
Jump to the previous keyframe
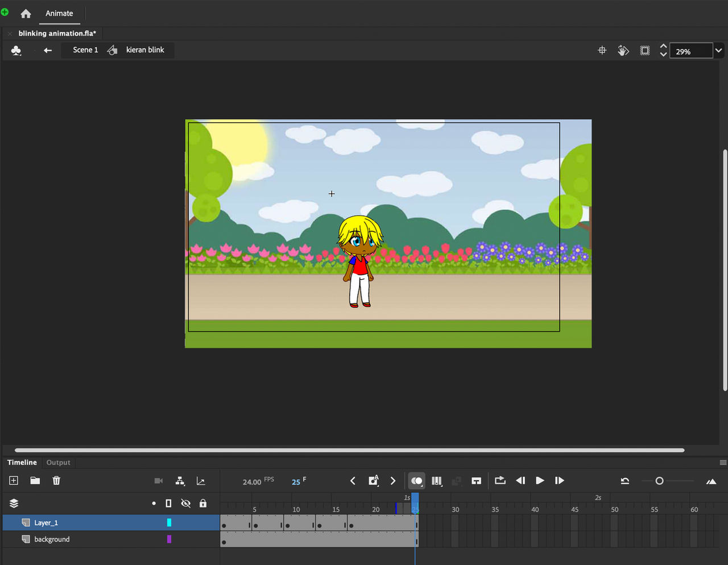click(x=353, y=481)
